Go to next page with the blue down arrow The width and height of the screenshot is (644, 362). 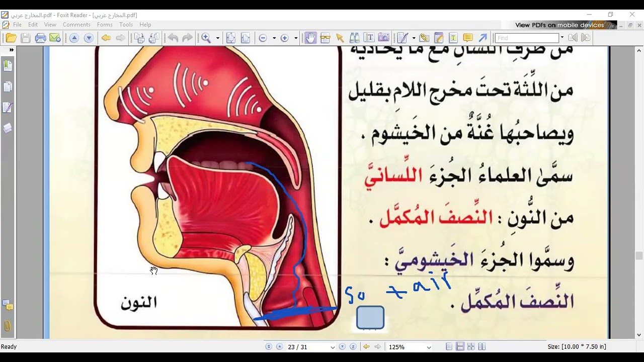pos(89,38)
